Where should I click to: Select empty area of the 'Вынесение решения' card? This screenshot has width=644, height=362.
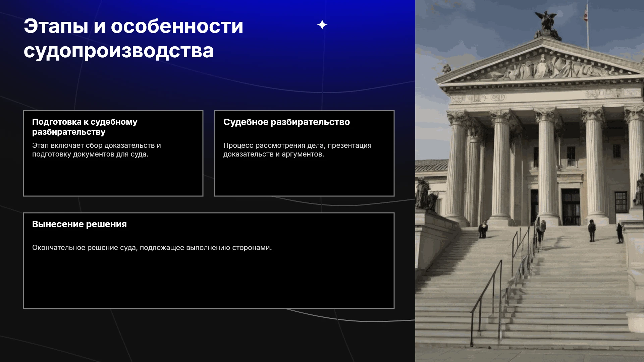coord(209,282)
